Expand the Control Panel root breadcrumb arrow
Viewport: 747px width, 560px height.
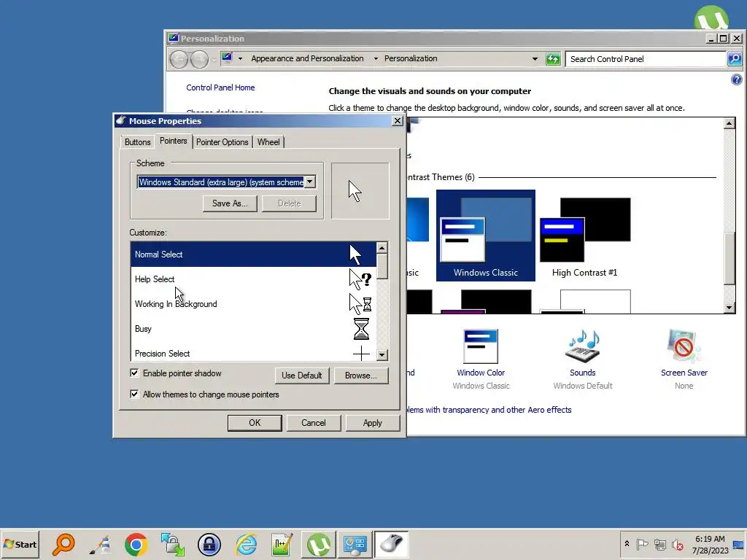pos(240,58)
